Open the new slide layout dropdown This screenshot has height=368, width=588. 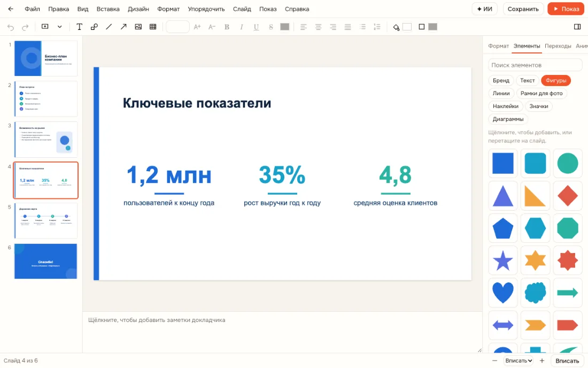(x=60, y=27)
